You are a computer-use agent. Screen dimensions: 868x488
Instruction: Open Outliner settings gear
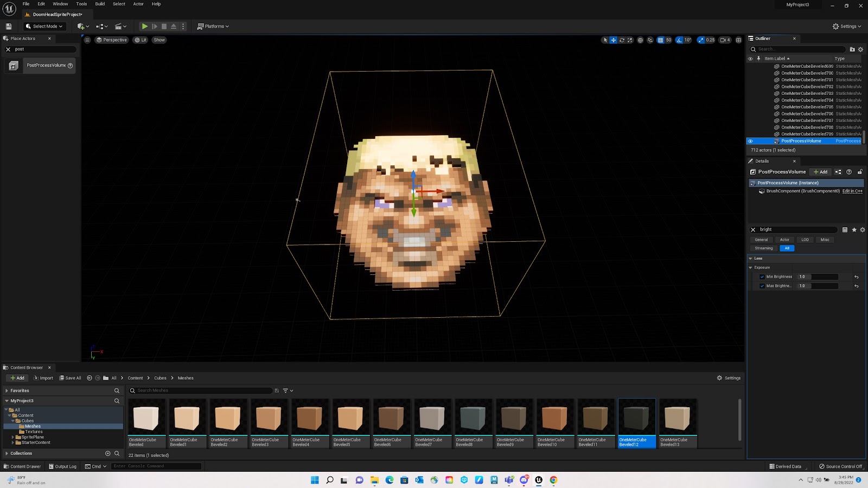860,49
